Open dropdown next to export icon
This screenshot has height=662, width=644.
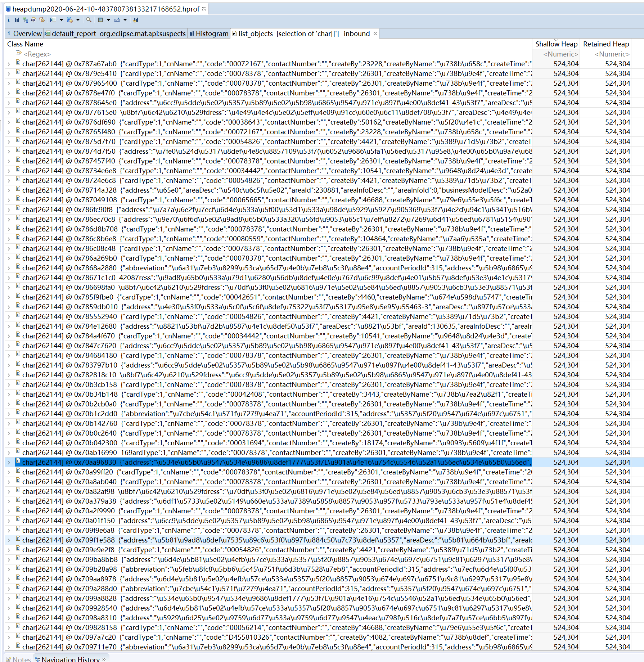(x=125, y=20)
